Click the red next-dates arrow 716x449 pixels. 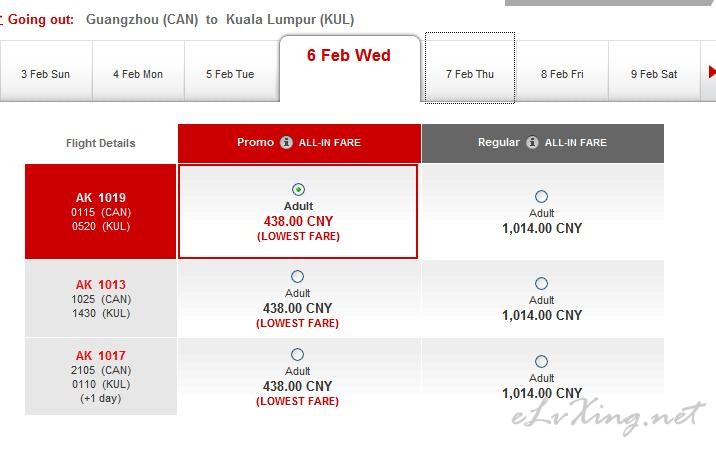(x=711, y=72)
